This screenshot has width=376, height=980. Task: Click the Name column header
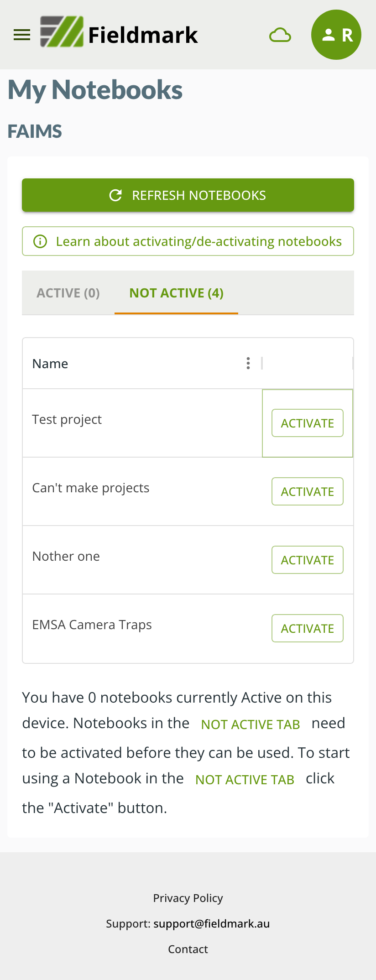tap(50, 364)
